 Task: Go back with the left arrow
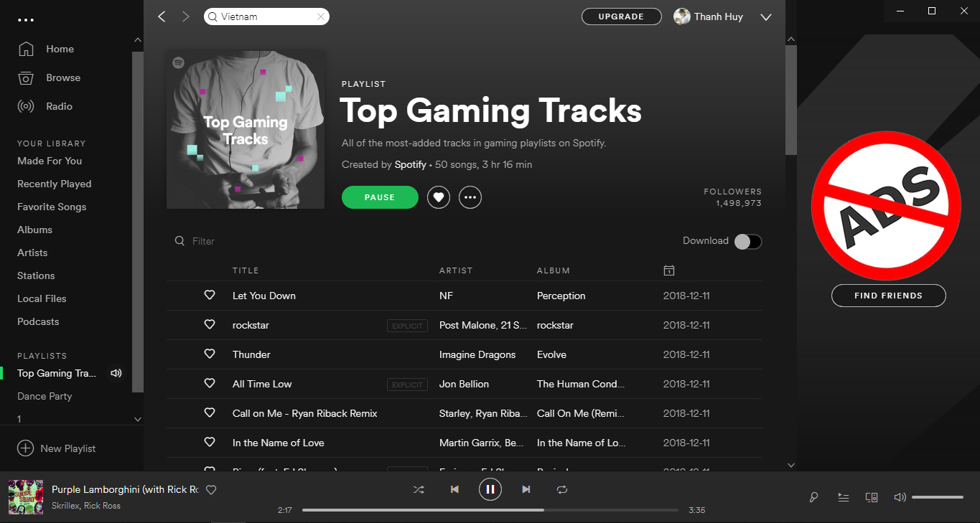162,17
